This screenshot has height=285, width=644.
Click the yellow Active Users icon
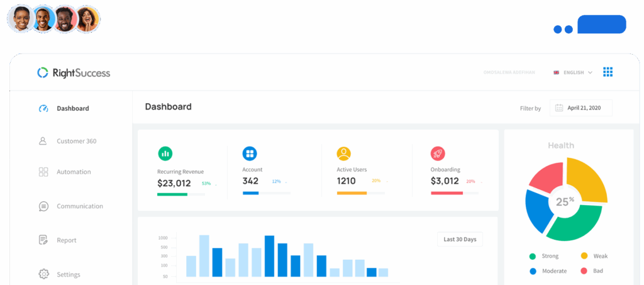click(343, 153)
